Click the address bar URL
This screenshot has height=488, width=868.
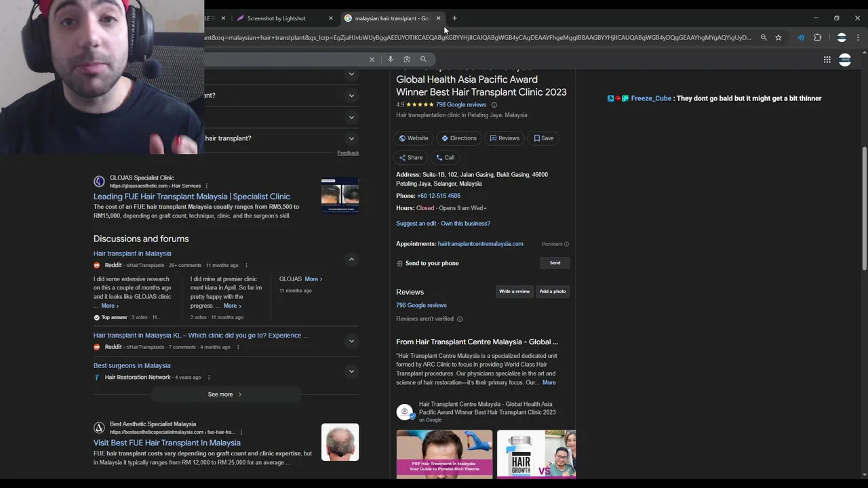[478, 38]
